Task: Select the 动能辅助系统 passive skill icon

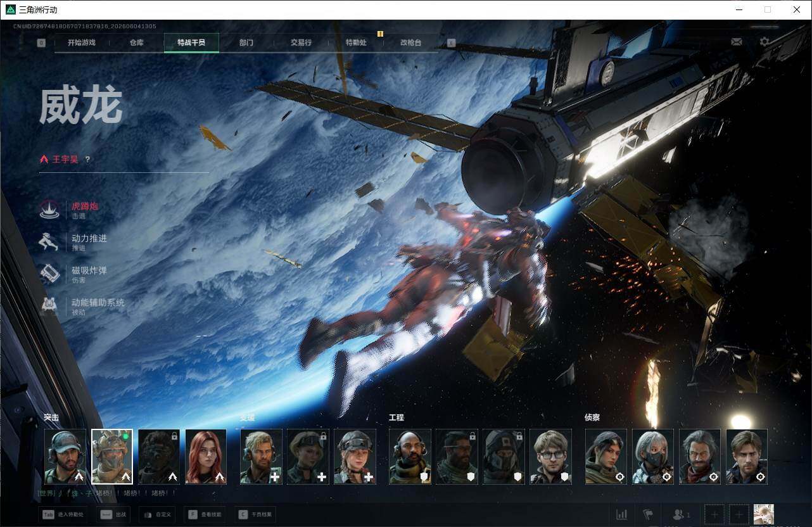Action: pos(49,306)
